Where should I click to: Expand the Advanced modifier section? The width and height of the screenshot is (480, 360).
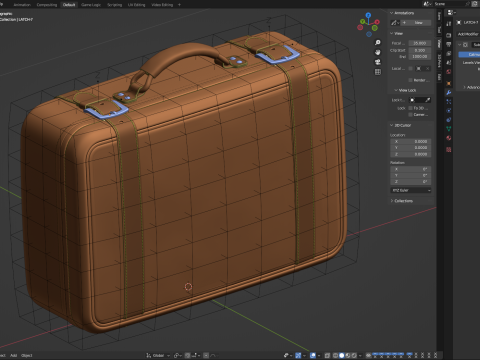[472, 87]
